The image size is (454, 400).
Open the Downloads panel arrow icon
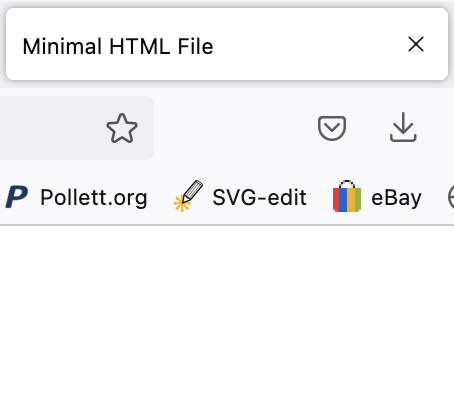point(403,127)
